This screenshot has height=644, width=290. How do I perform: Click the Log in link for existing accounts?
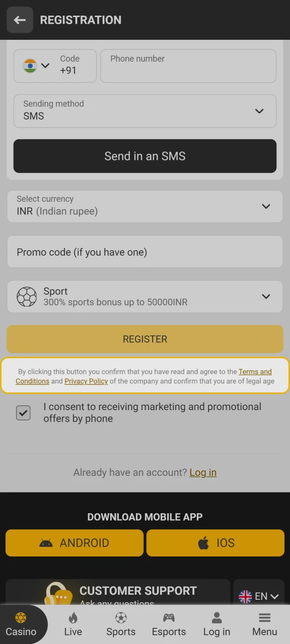coord(203,472)
